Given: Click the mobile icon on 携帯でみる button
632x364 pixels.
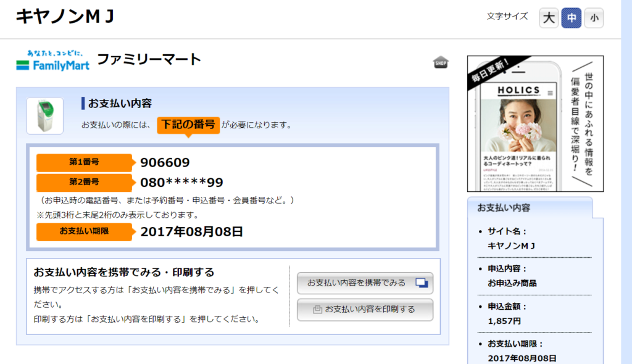Looking at the screenshot, I should 422,283.
